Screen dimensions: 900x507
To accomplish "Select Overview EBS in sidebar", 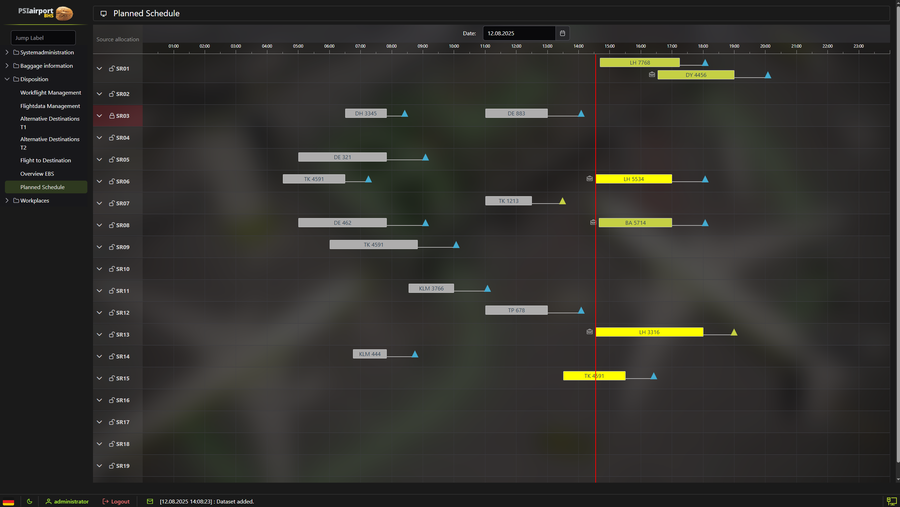I will [37, 174].
